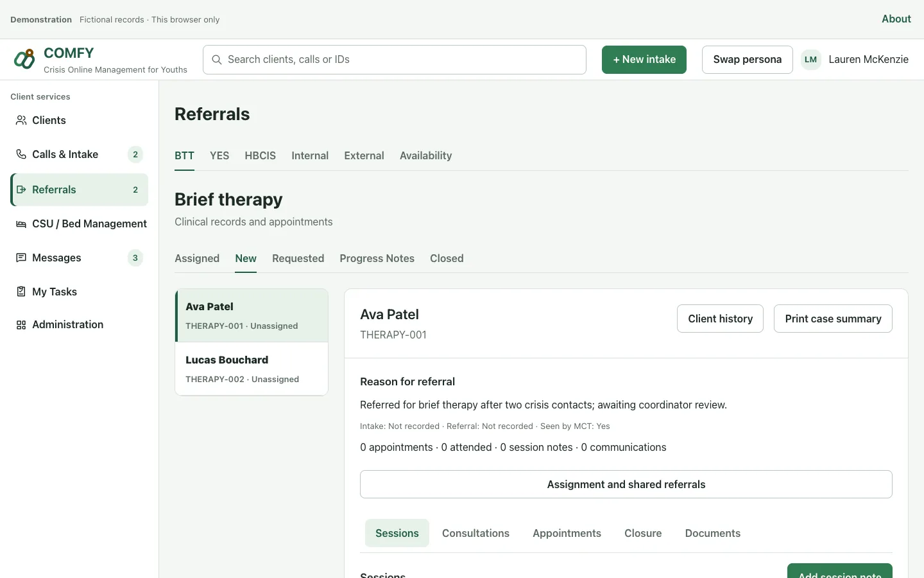Click the Referrals arrow icon in sidebar

(21, 189)
